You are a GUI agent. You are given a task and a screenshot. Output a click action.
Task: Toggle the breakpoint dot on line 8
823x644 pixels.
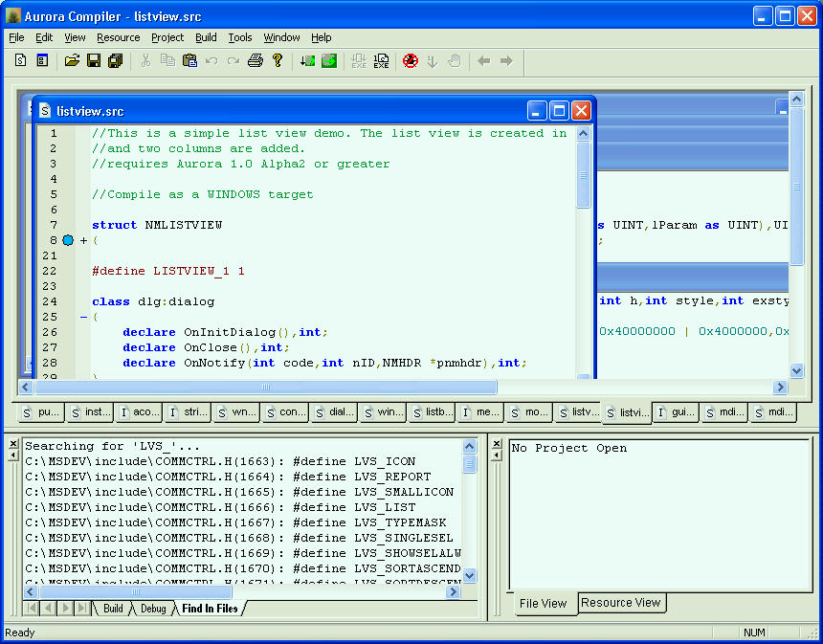click(68, 240)
